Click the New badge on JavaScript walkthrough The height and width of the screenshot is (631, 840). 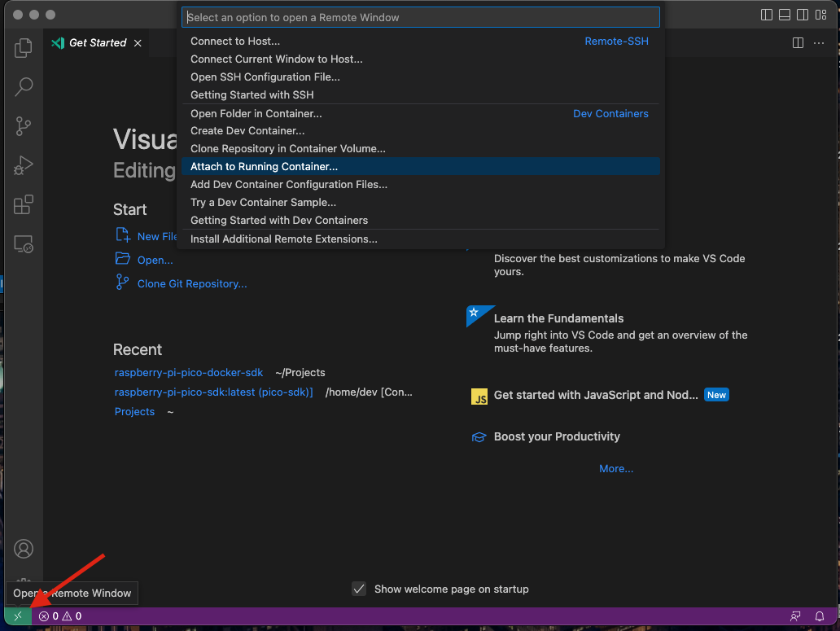point(716,396)
